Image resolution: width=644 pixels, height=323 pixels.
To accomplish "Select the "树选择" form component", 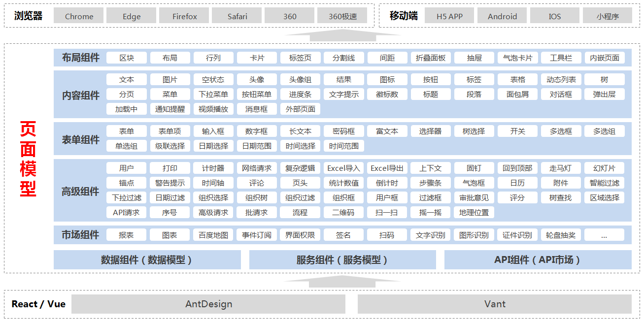I will point(474,131).
